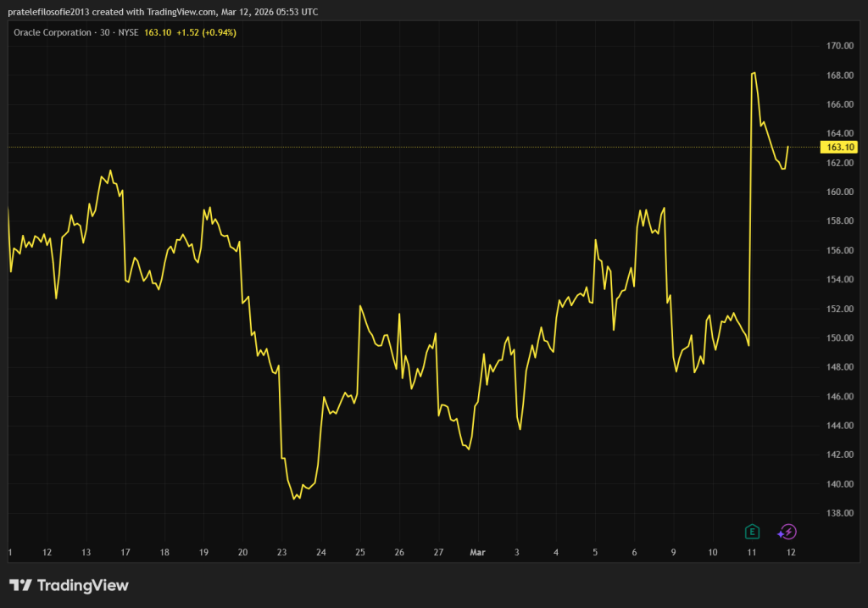The height and width of the screenshot is (608, 868).
Task: Select the Oracle Corporation symbol title
Action: tap(52, 32)
